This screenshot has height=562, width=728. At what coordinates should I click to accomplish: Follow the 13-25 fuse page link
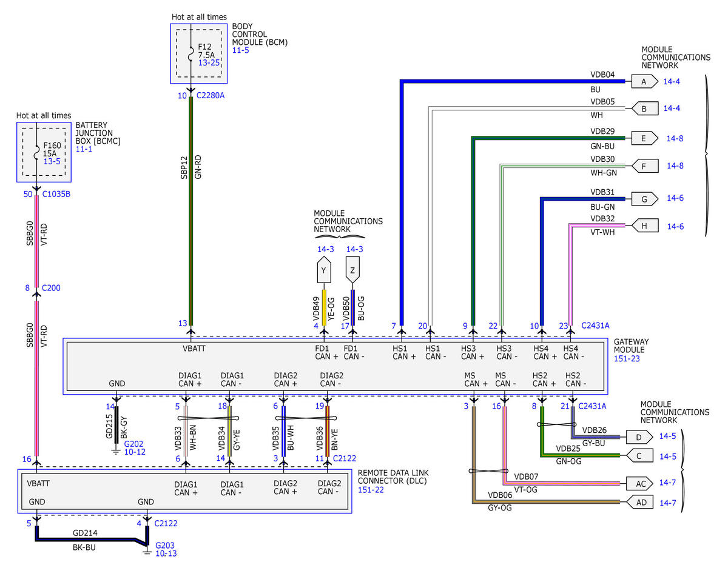[207, 62]
